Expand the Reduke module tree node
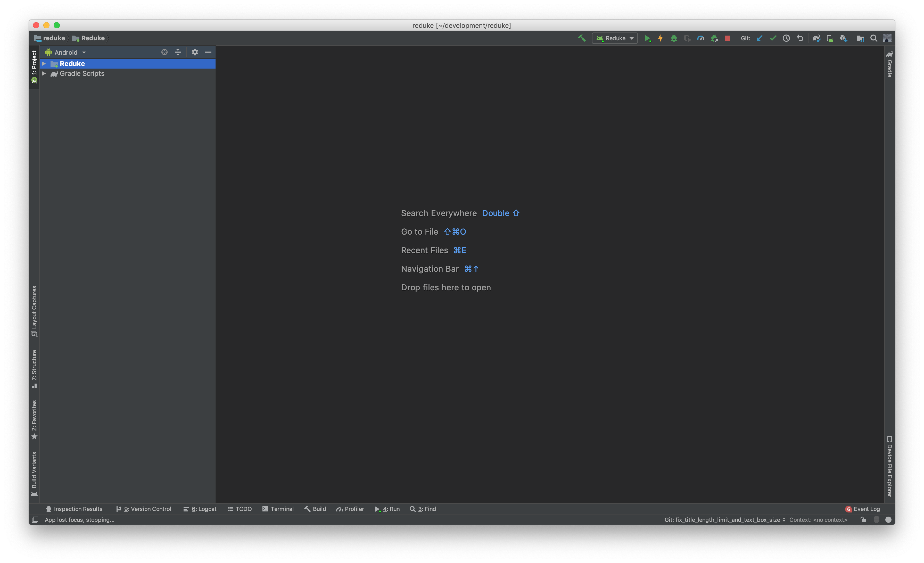The image size is (924, 563). (44, 64)
